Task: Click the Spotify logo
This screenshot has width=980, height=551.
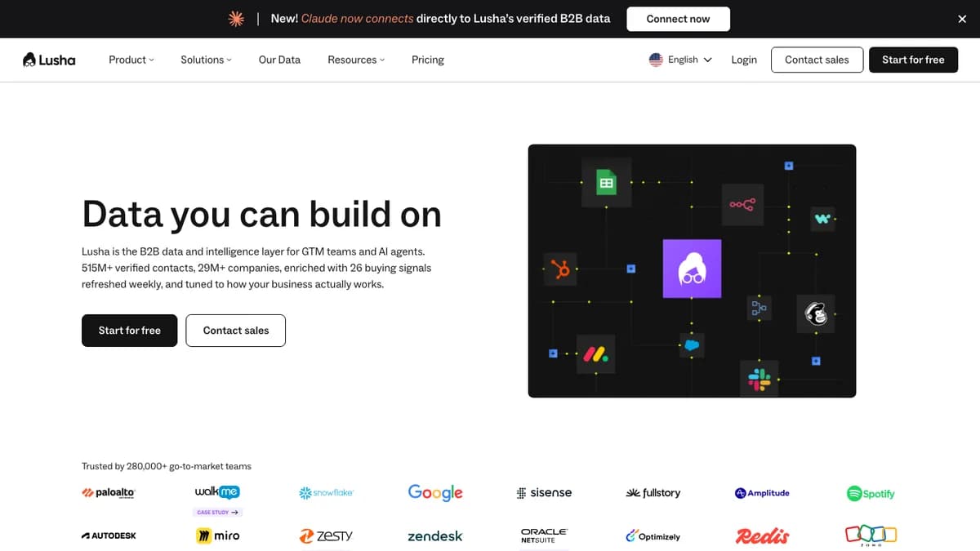Action: (x=871, y=493)
